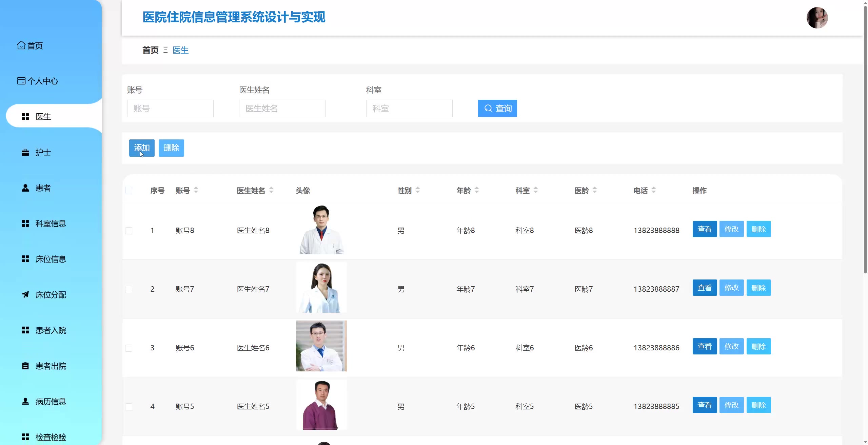This screenshot has height=445, width=868.
Task: Click the 个人中心 card icon in sidebar
Action: (x=21, y=81)
